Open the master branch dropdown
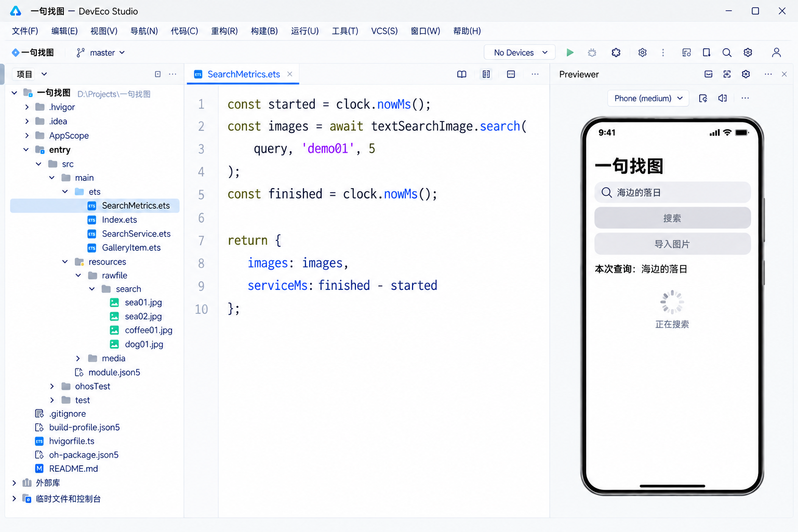The width and height of the screenshot is (798, 532). pyautogui.click(x=101, y=52)
